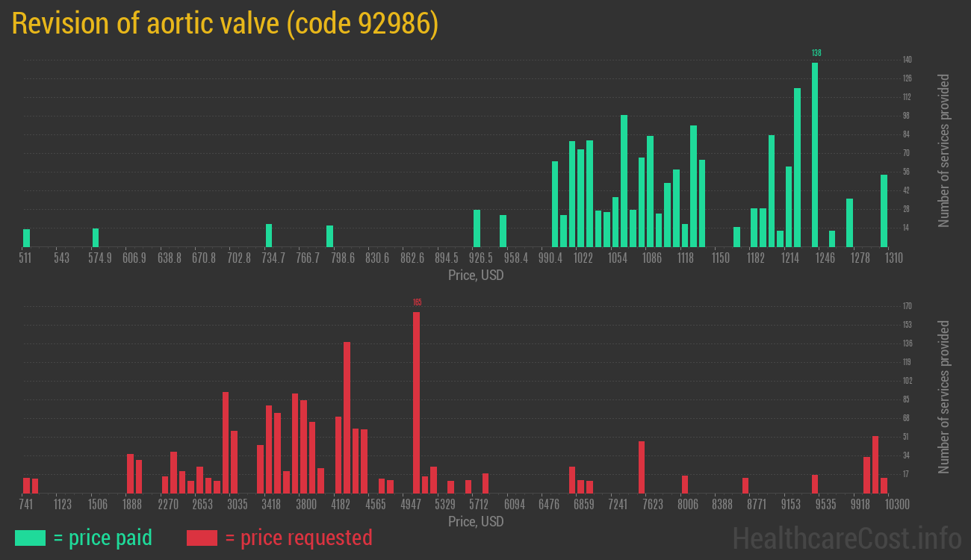Viewport: 971px width, 560px height.
Task: Click the red bar just left of 8006
Action: click(685, 484)
